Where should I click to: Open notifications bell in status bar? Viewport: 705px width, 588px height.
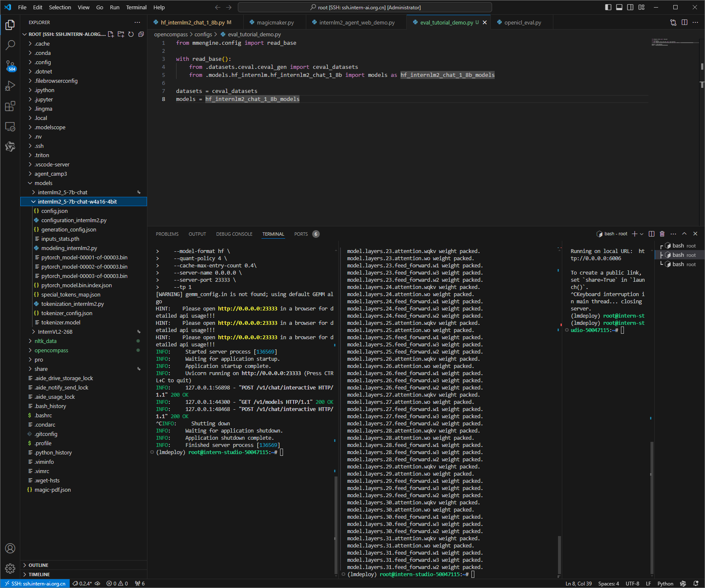click(696, 583)
